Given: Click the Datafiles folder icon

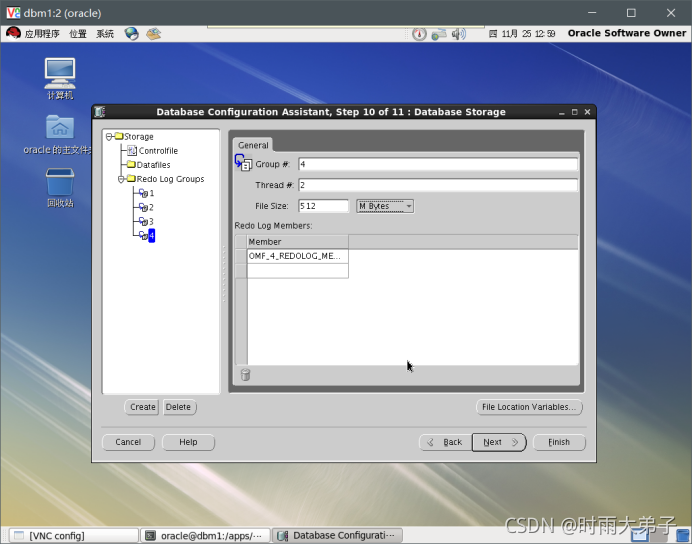Looking at the screenshot, I should (131, 165).
